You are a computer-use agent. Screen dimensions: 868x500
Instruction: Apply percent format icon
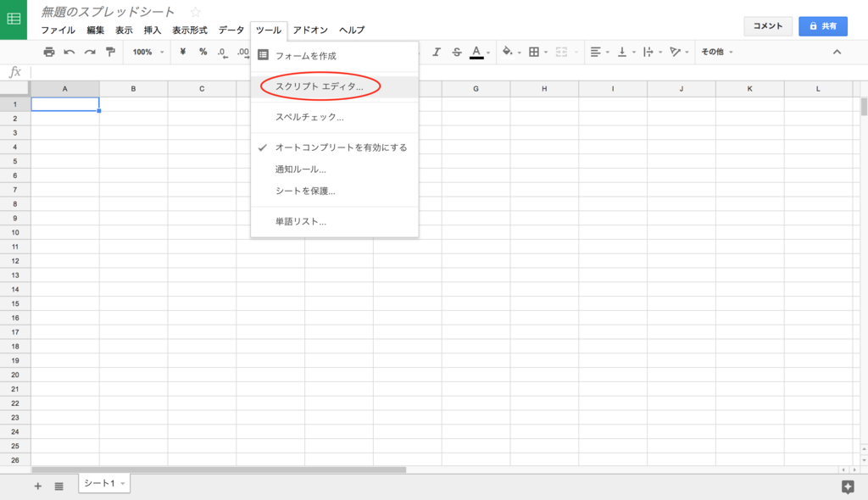click(202, 52)
